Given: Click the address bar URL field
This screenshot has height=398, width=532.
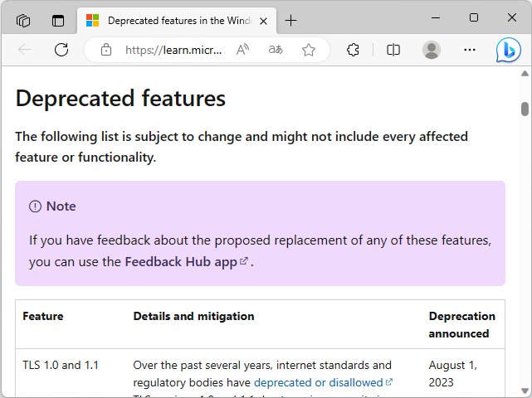Looking at the screenshot, I should click(174, 50).
